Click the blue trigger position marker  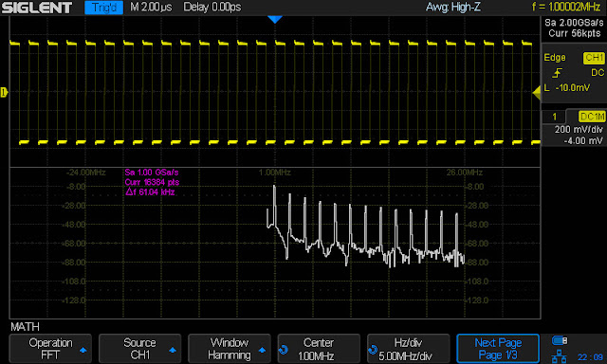tap(275, 20)
